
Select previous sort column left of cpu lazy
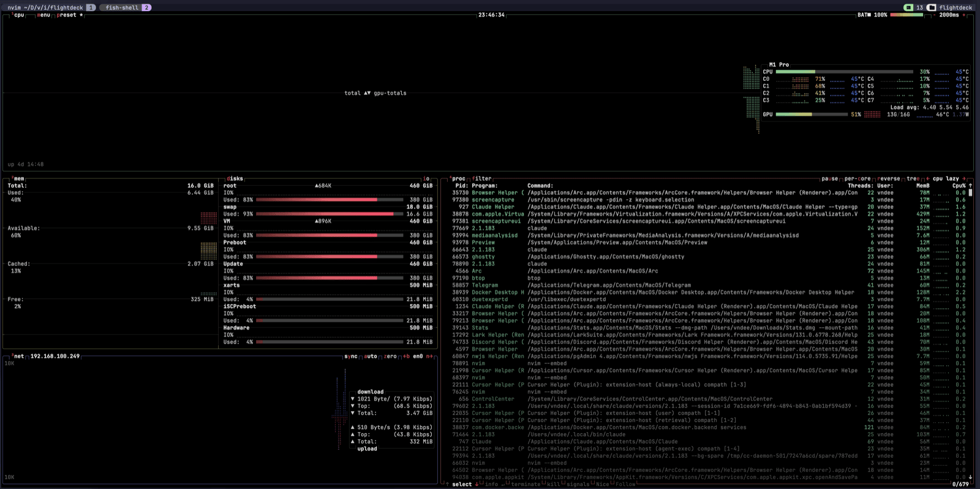(927, 179)
